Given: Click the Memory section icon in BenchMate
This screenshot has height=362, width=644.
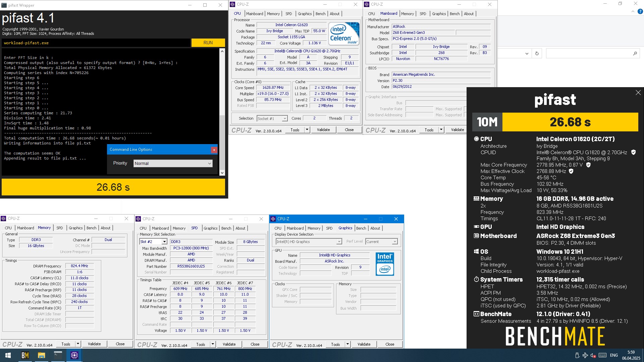Looking at the screenshot, I should (476, 198).
